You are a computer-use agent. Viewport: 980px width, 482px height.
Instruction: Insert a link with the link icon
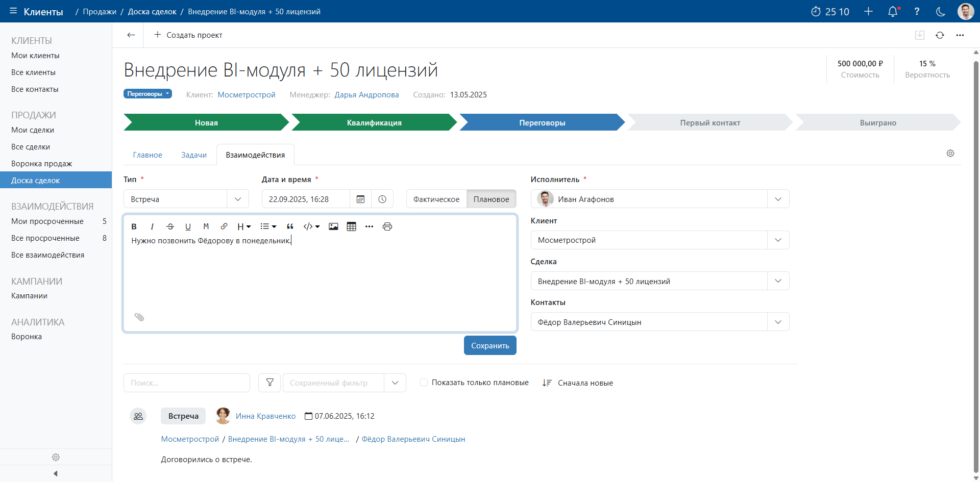click(x=224, y=226)
